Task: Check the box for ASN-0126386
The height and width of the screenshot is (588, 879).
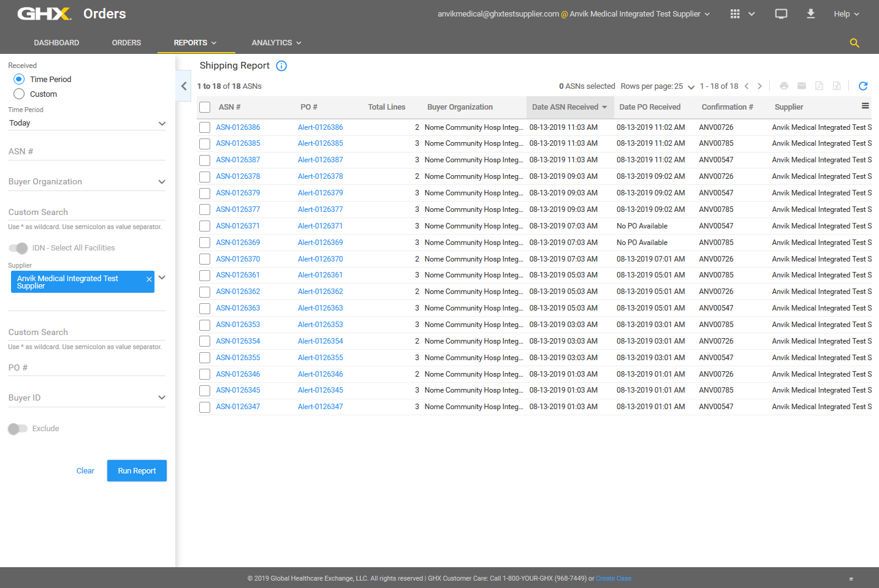Action: tap(205, 127)
